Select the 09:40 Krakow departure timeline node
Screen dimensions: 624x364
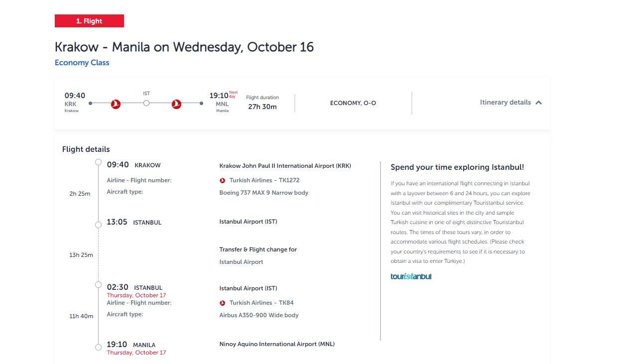[98, 162]
